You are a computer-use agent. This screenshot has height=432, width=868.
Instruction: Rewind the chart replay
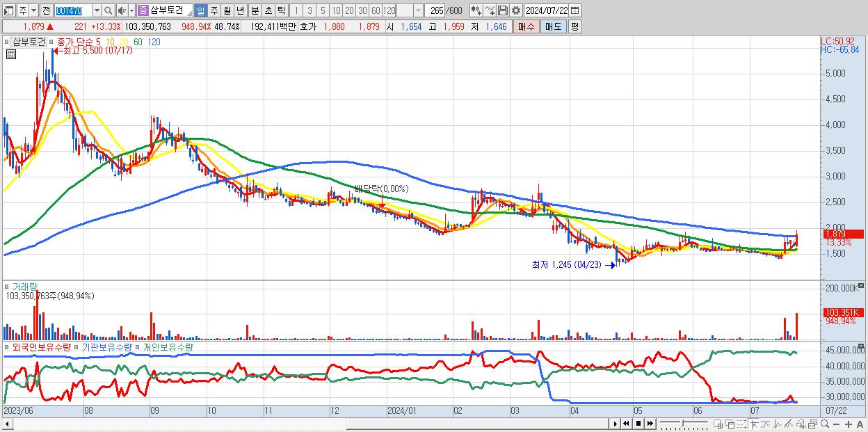626,424
